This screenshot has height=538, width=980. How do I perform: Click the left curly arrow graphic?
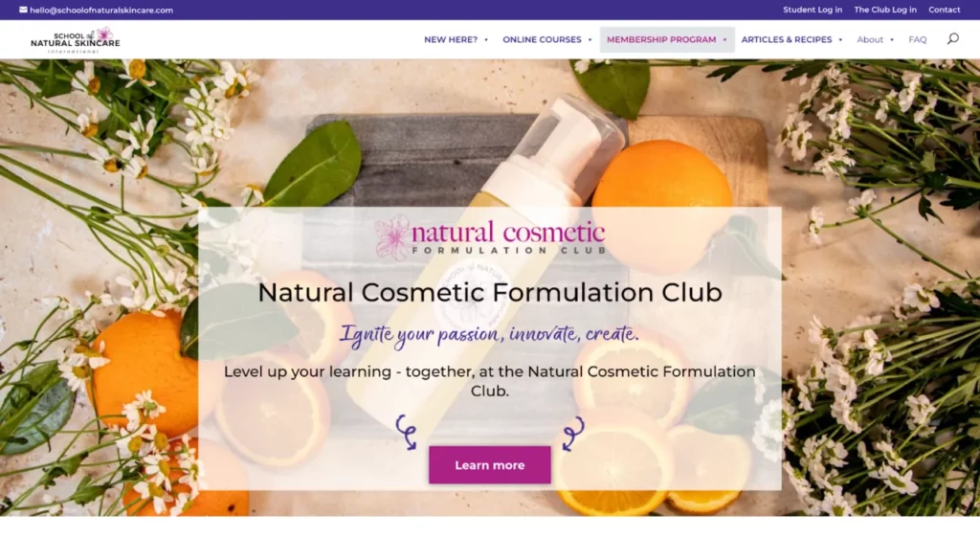point(406,433)
